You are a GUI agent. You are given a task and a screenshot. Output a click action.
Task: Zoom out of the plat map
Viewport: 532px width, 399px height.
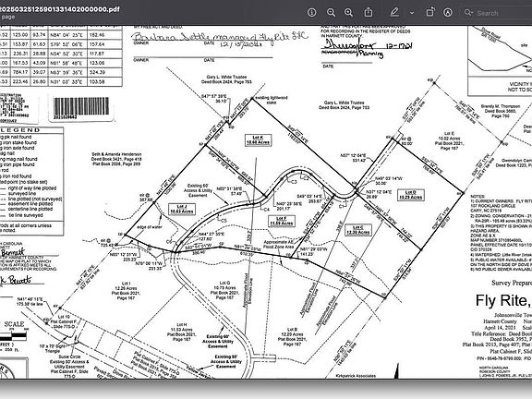331,13
